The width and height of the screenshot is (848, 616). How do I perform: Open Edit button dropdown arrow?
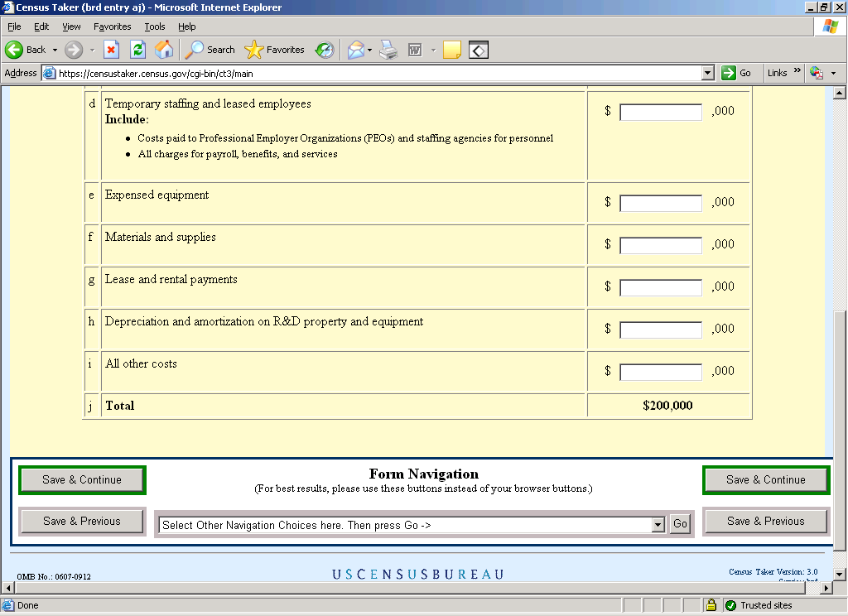pyautogui.click(x=433, y=50)
